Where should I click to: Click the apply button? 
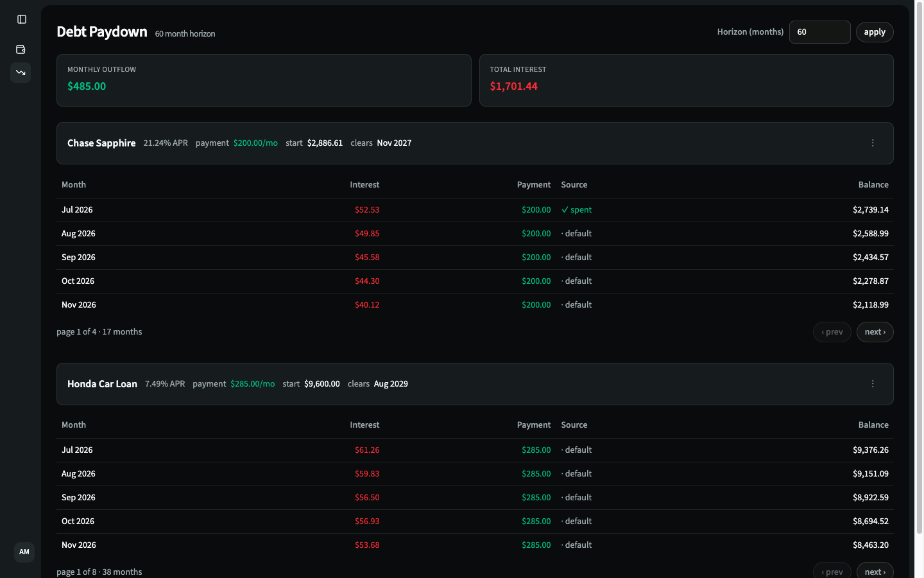tap(875, 32)
